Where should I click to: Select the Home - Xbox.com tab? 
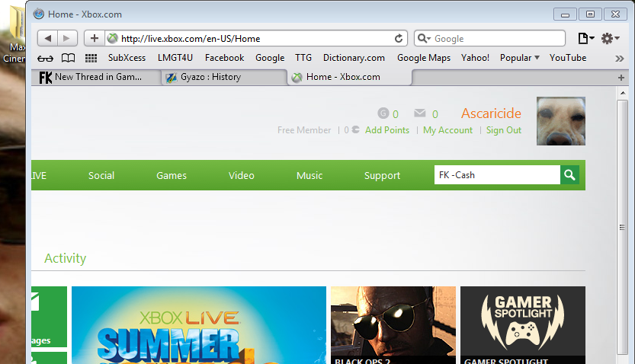pos(349,77)
